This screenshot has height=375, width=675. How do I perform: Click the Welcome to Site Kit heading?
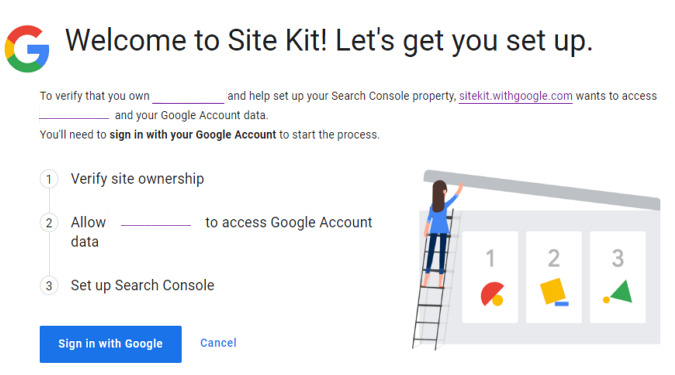coord(329,41)
